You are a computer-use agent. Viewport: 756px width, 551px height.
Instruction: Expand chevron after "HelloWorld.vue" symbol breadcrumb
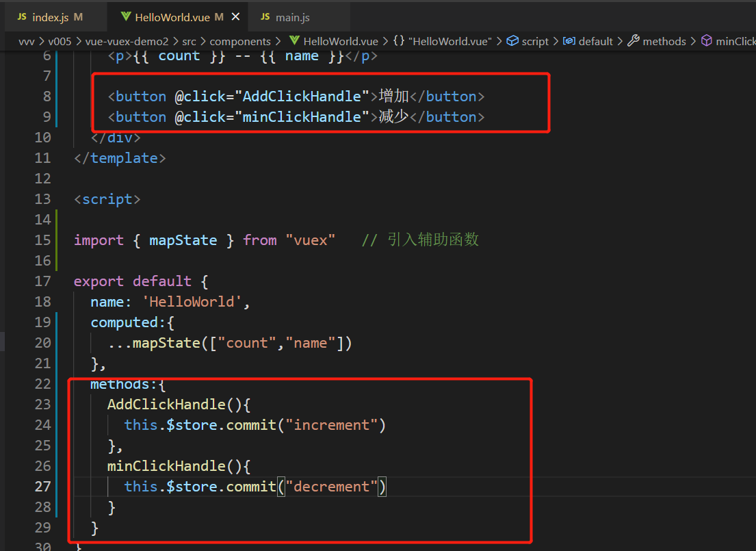click(x=499, y=42)
